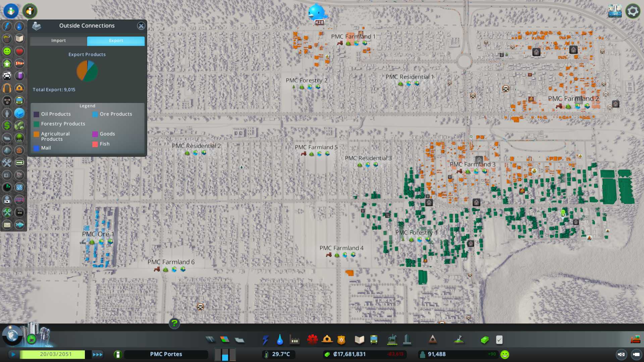Switch to Happiness info view

point(7,51)
